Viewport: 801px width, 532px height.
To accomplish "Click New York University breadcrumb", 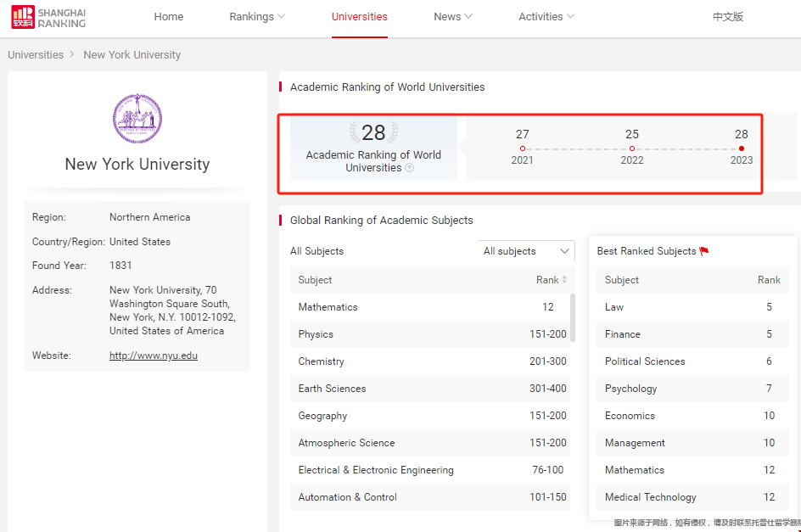I will 132,54.
